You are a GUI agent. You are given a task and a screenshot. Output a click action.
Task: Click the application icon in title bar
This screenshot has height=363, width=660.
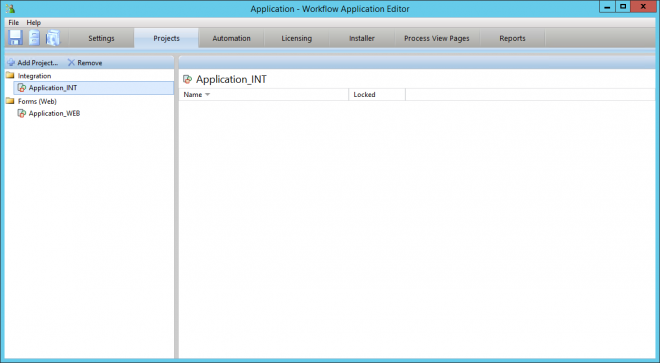click(11, 8)
